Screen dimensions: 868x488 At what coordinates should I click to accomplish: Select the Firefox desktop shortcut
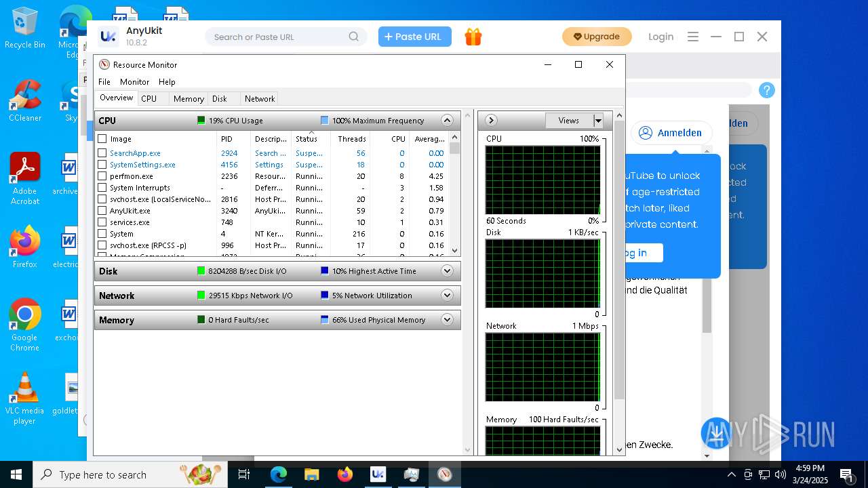24,247
